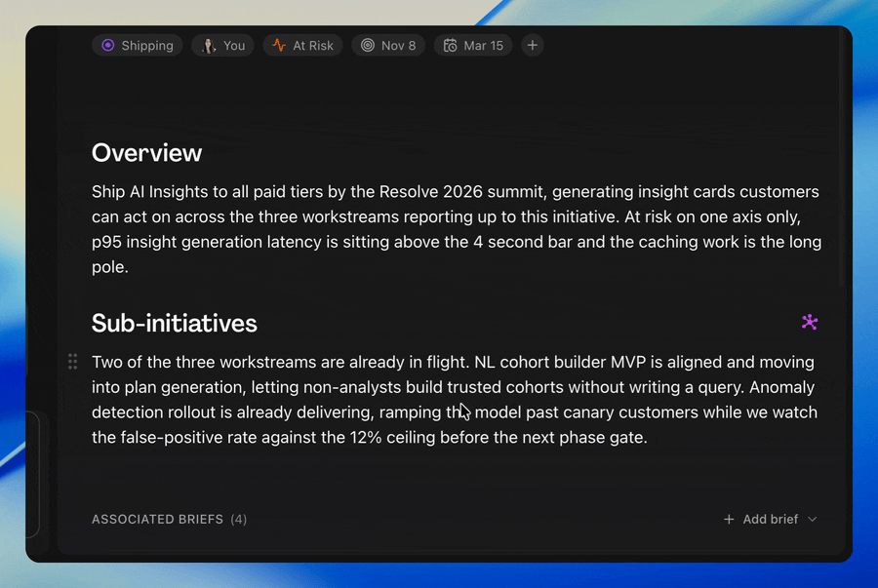Click the Add brief button

(771, 519)
